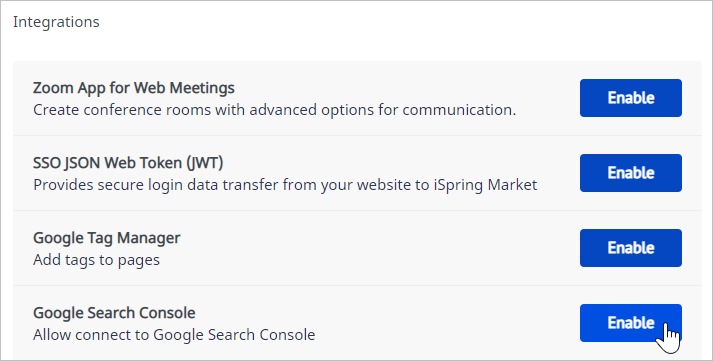Image resolution: width=713 pixels, height=361 pixels.
Task: Click 'Allow connect to Google Search Console' text
Action: (x=174, y=335)
